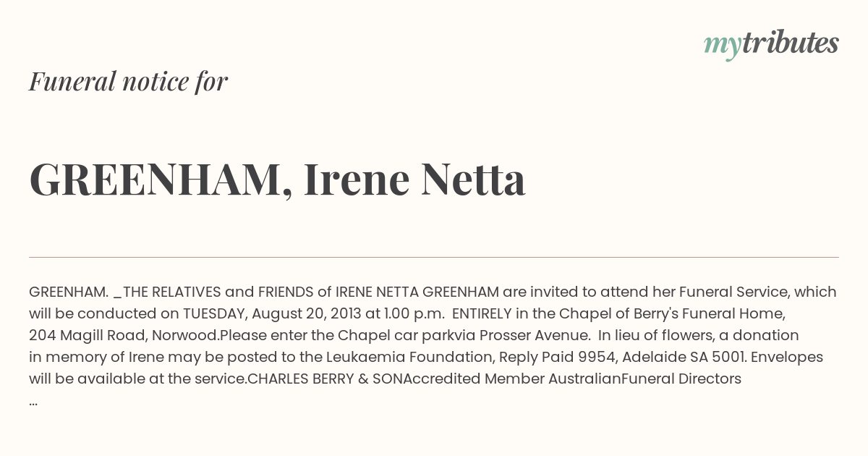This screenshot has height=456, width=868.
Task: Click the mytributes logo
Action: [771, 44]
